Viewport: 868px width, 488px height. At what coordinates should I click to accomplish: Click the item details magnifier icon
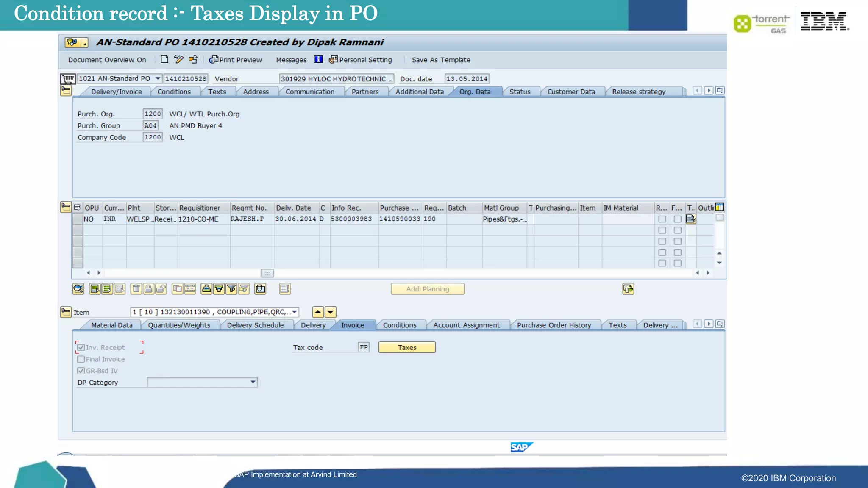78,289
